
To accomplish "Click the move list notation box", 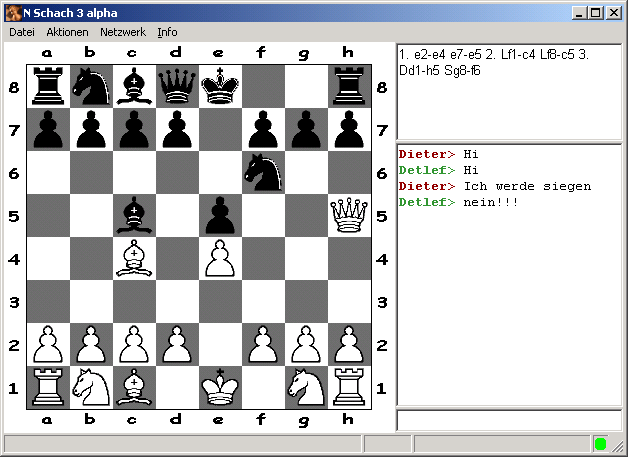I will 509,92.
